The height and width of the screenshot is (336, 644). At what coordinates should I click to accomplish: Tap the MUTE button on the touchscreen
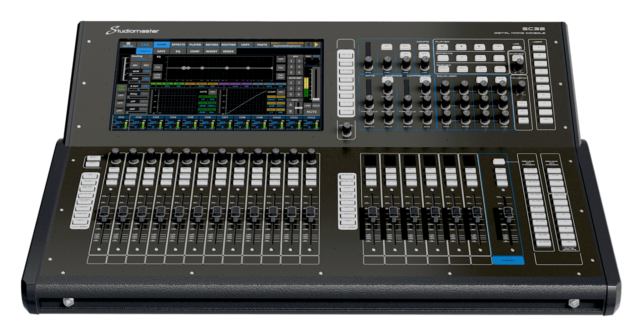point(312,112)
